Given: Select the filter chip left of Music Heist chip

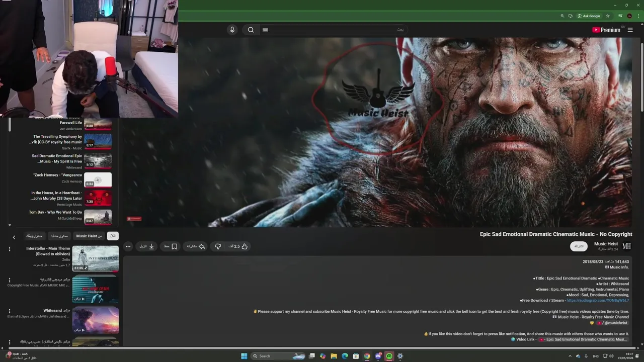Looking at the screenshot, I should click(59, 236).
